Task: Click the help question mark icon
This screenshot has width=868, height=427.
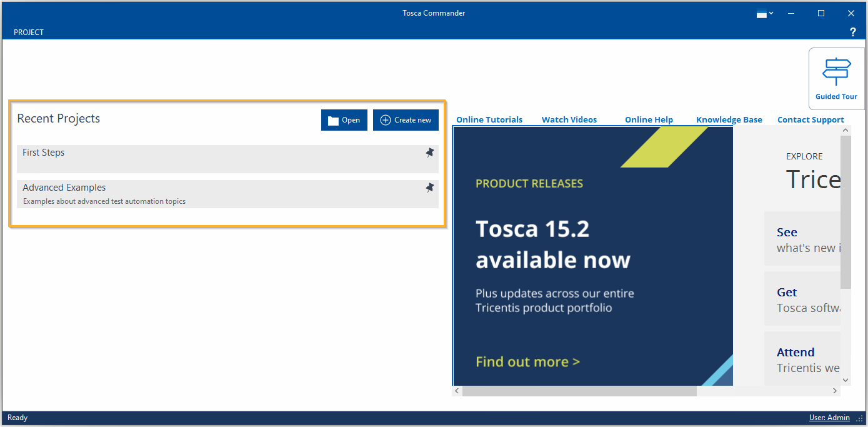Action: [853, 32]
